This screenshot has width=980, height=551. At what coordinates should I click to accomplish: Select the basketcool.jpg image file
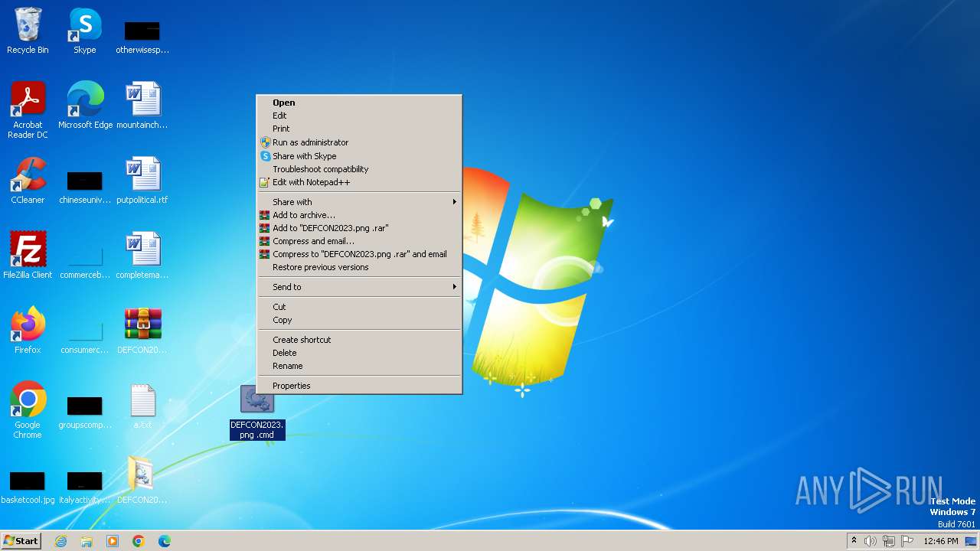28,486
